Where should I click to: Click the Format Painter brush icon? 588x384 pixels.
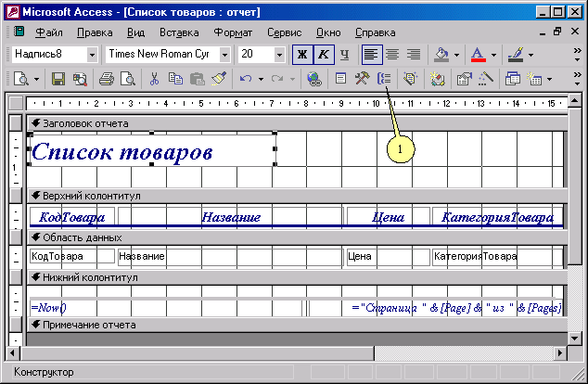(x=219, y=80)
